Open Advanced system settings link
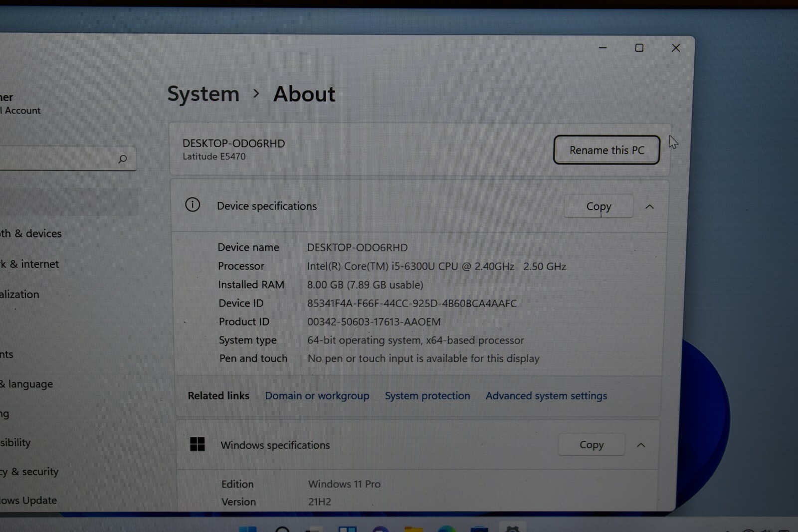 click(x=546, y=395)
